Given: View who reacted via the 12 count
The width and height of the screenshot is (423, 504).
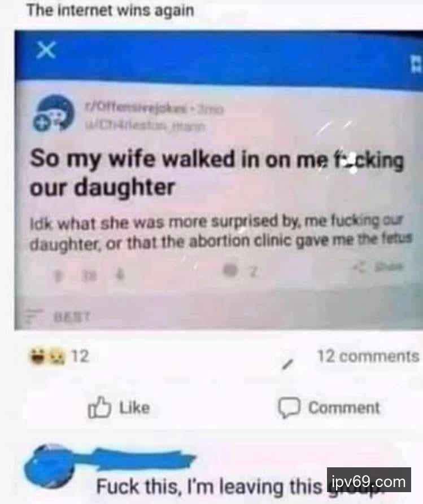Looking at the screenshot, I should pos(80,356).
